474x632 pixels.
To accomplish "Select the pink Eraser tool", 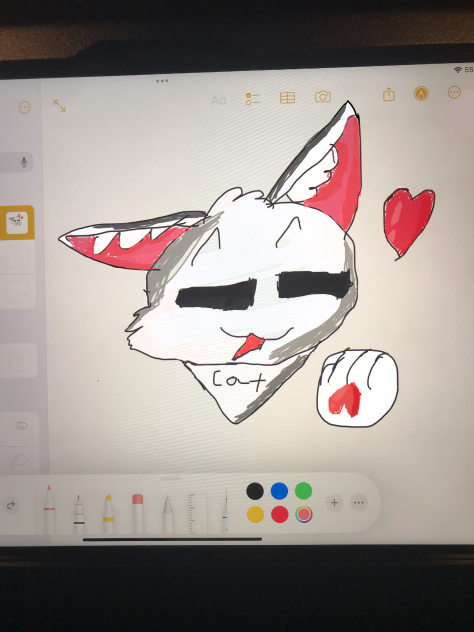I will (137, 514).
